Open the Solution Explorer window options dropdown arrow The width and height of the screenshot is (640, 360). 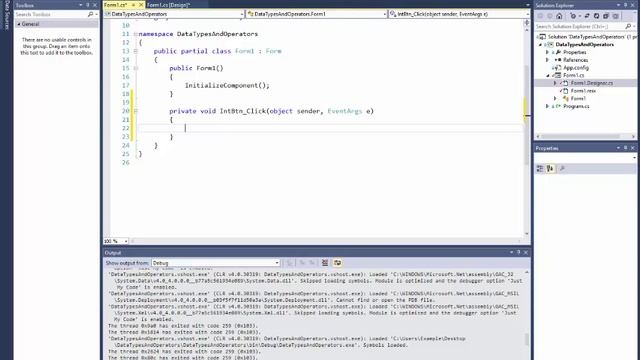618,5
